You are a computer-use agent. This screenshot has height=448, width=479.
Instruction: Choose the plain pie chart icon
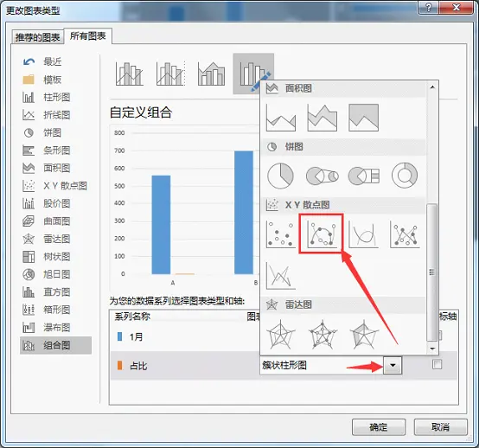click(280, 176)
